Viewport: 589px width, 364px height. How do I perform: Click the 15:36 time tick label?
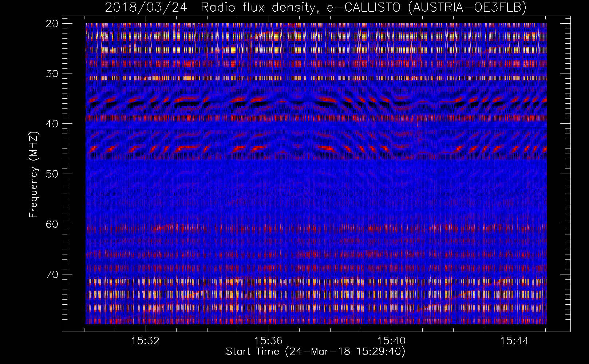click(x=269, y=341)
